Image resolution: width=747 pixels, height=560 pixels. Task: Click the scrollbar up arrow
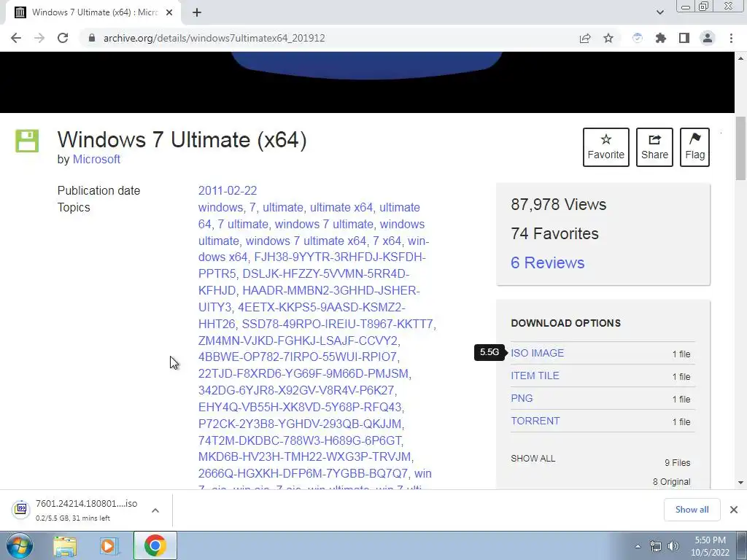[x=740, y=58]
